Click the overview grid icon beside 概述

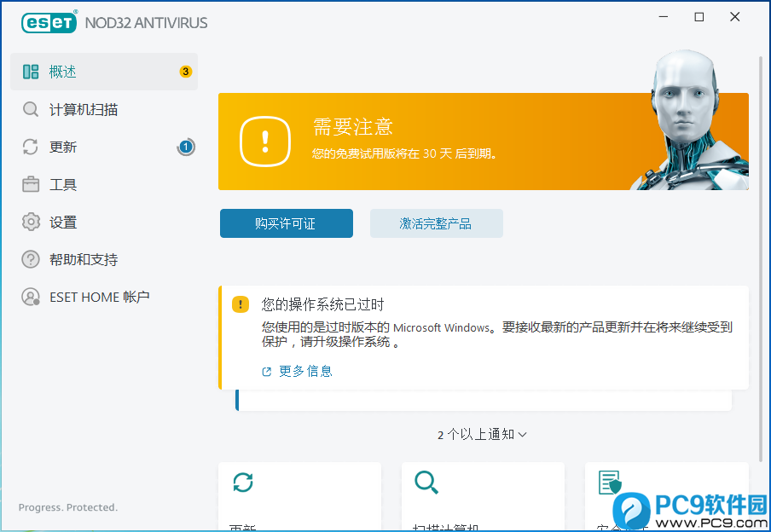tap(31, 72)
